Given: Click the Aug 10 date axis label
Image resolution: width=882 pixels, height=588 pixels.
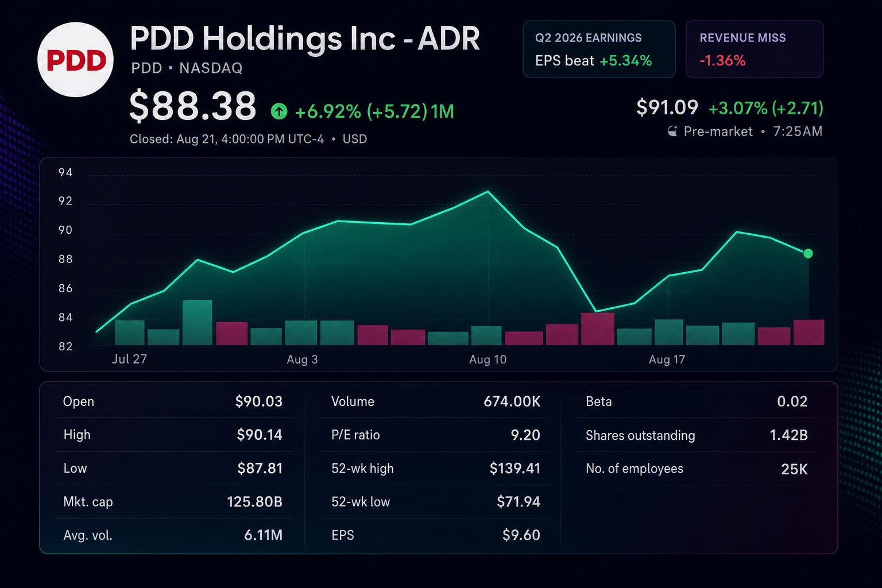Looking at the screenshot, I should [488, 359].
